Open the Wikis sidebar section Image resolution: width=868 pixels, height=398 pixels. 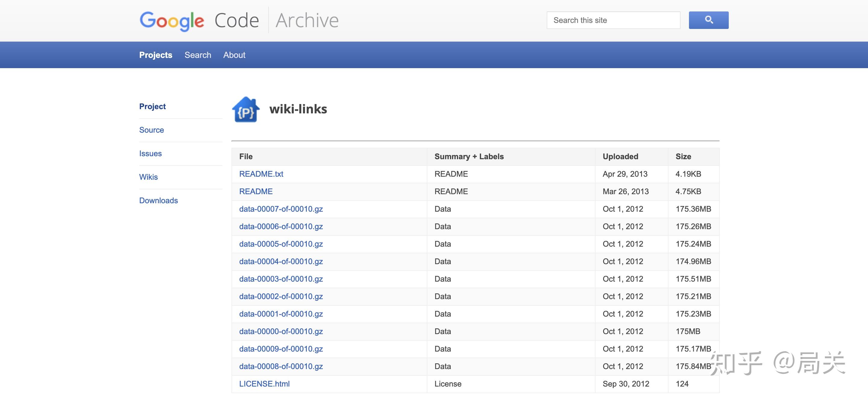click(x=148, y=177)
